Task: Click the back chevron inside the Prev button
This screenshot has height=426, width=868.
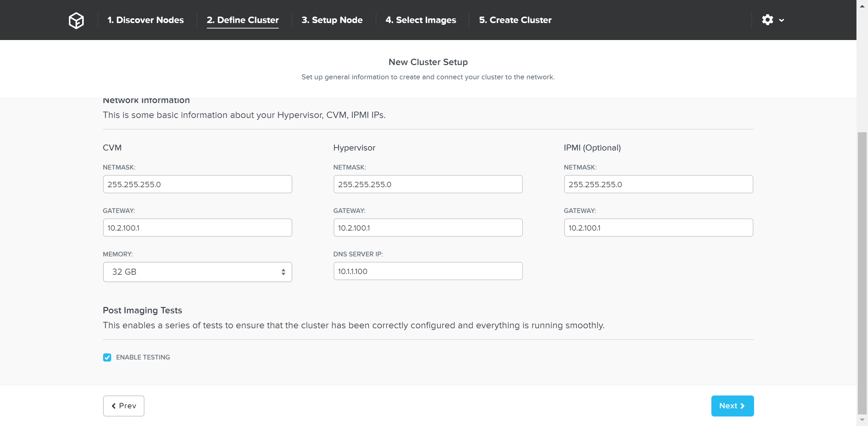Action: point(114,406)
